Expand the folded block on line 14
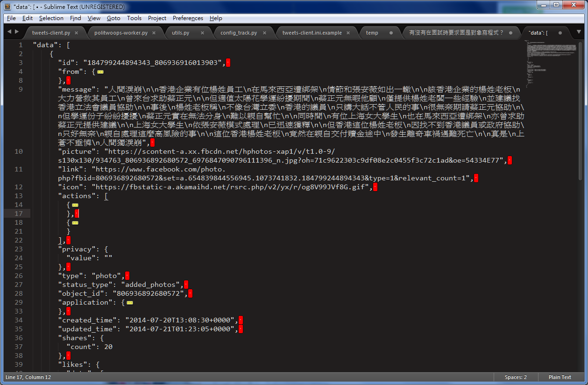588x385 pixels. click(x=75, y=205)
